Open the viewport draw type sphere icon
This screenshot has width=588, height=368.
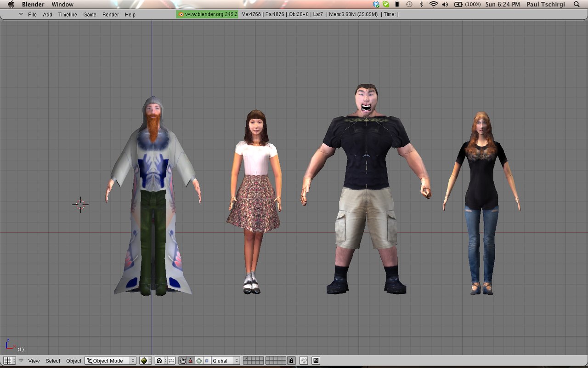tap(145, 360)
